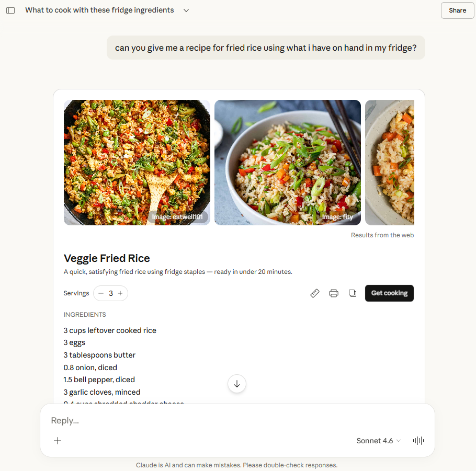Open the sidebar with the panel icon
This screenshot has width=476, height=471.
(x=10, y=10)
